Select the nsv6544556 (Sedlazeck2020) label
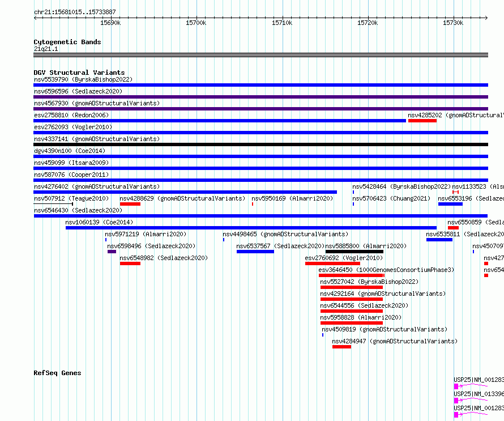 click(364, 305)
